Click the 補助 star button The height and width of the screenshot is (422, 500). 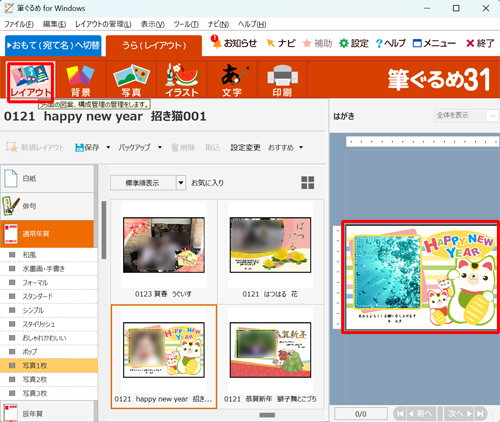(x=317, y=43)
